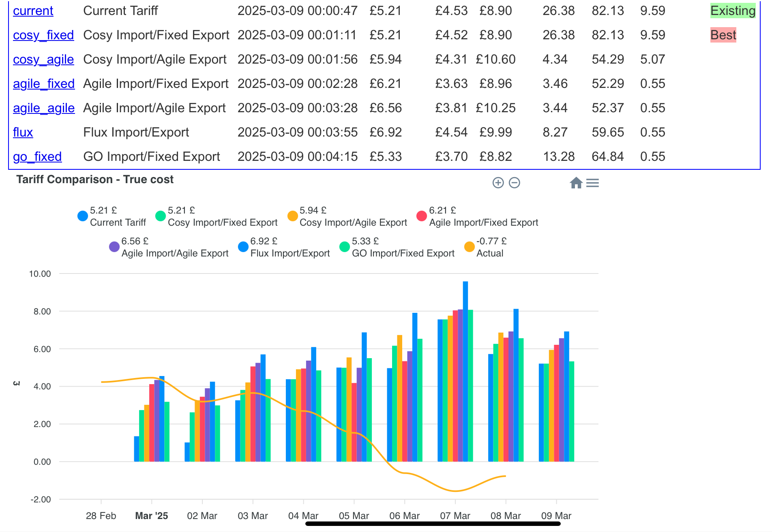Click the tallest blue Flux bar on 07 Mar
Screen dimensions: 772x532
click(465, 372)
